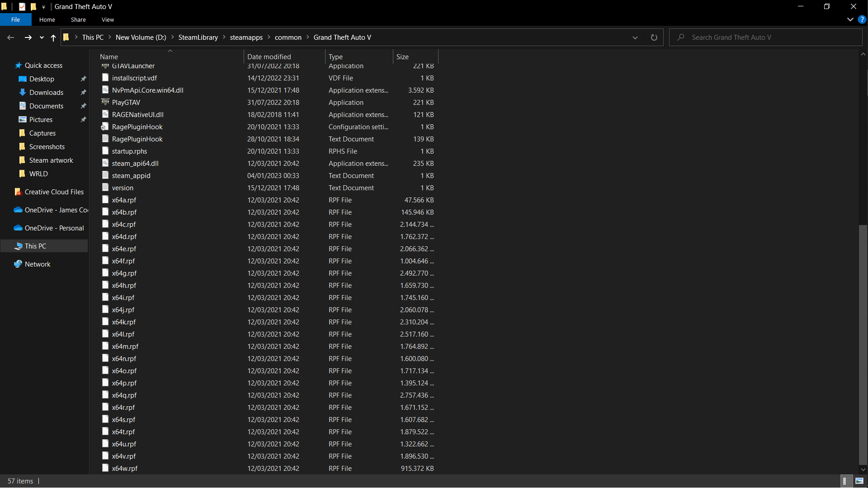Click the vertical scrollbar thumb

863,344
